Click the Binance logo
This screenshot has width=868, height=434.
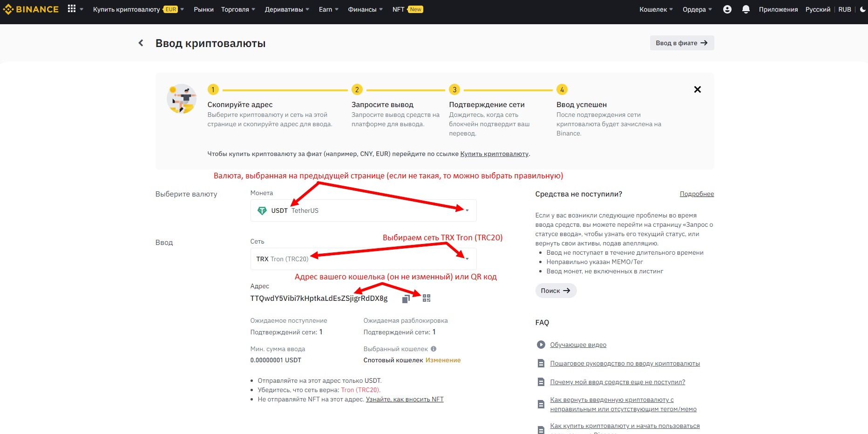point(31,9)
